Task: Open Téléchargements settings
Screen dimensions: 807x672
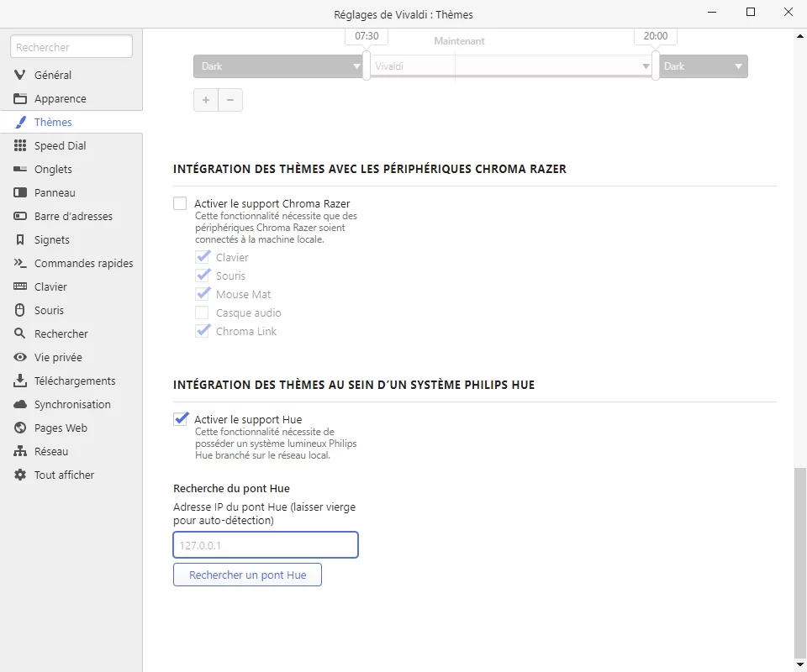Action: click(x=71, y=381)
